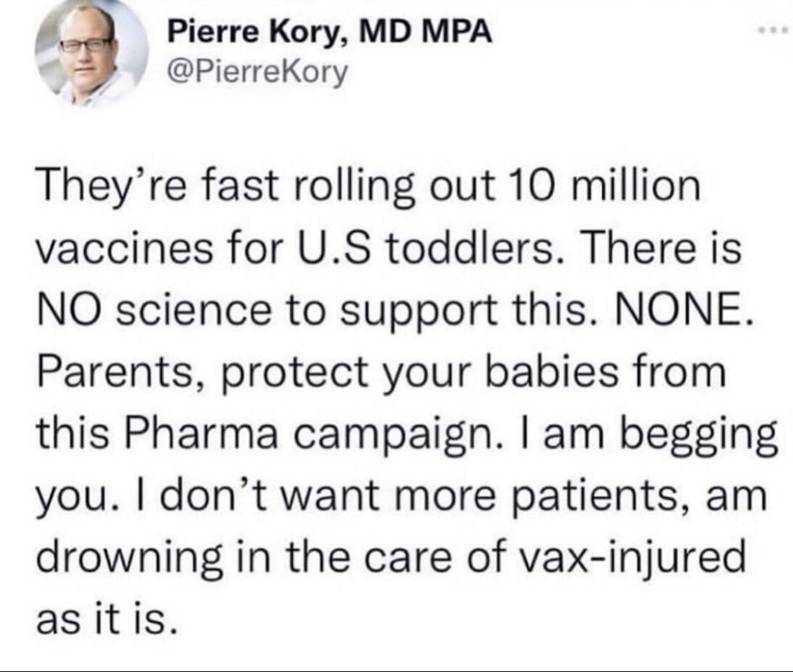
Task: Click the final line "as it is."
Action: [x=102, y=616]
